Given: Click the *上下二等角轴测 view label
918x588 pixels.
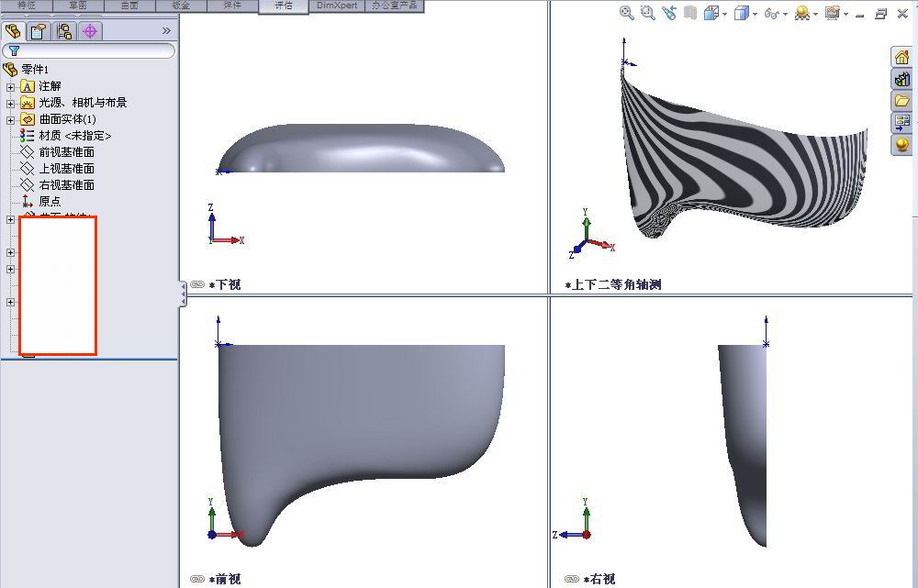Looking at the screenshot, I should (613, 284).
